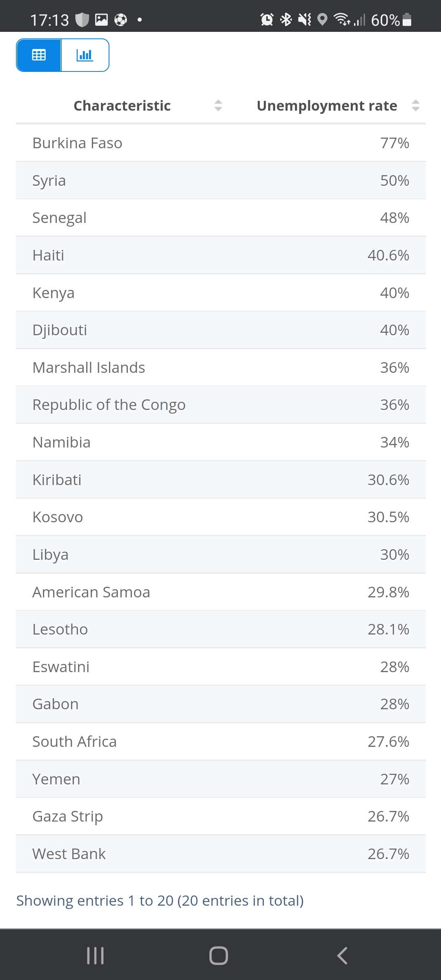Switch to table view toggle

click(39, 55)
